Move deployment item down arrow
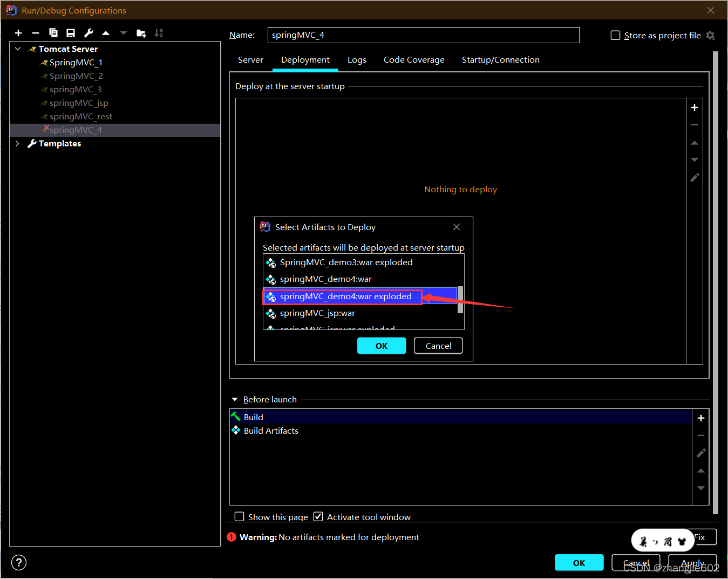728x579 pixels. point(695,160)
